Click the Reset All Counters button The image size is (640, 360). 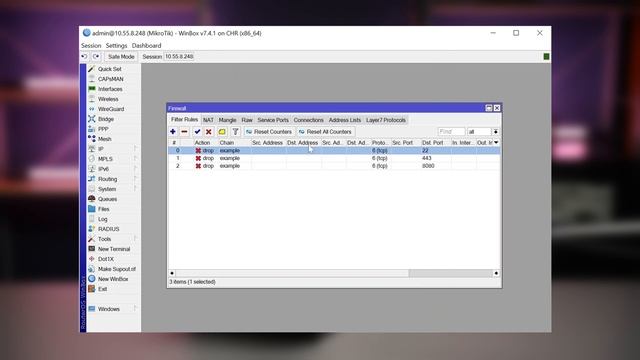pyautogui.click(x=325, y=132)
